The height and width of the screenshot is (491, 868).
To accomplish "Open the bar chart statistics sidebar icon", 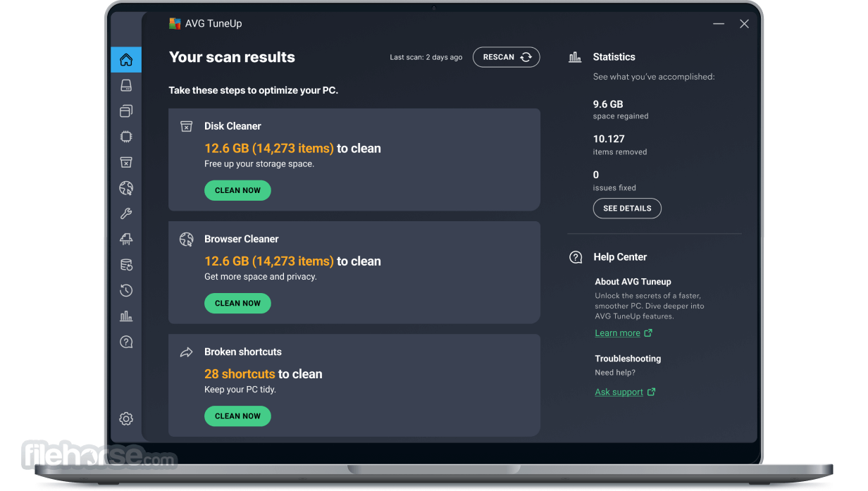I will 126,316.
